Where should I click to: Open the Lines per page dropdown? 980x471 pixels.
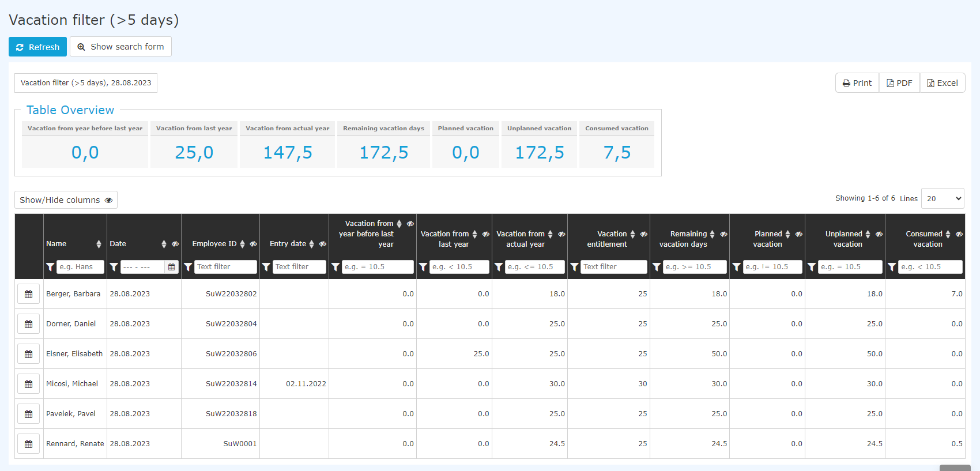coord(943,198)
